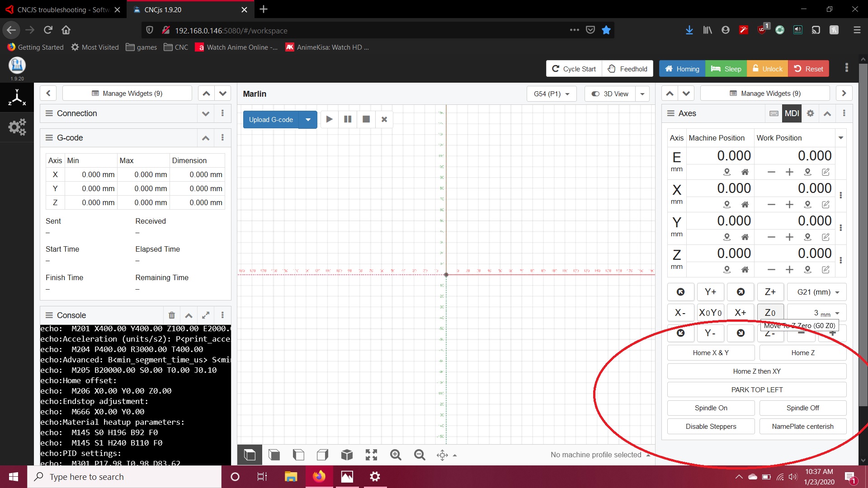Image resolution: width=868 pixels, height=488 pixels.
Task: Click the zoom in magnifier icon
Action: pyautogui.click(x=396, y=455)
